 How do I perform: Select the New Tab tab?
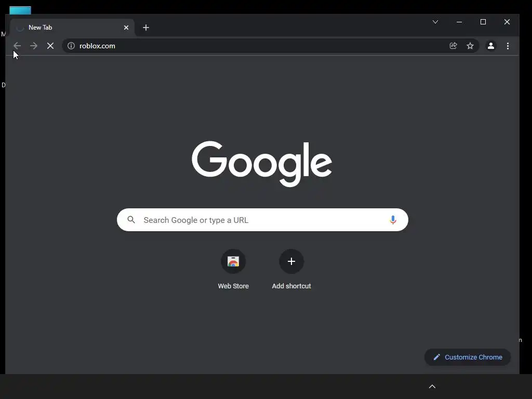point(72,28)
